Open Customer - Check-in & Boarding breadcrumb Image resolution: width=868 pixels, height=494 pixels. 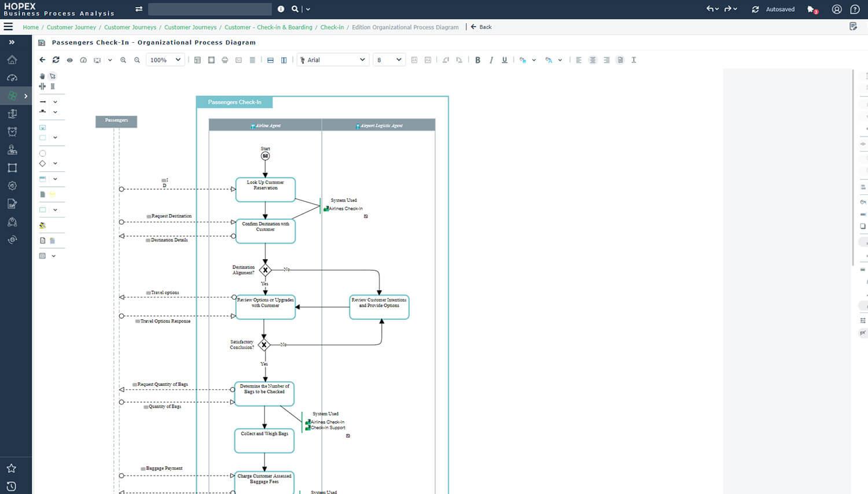click(x=268, y=27)
